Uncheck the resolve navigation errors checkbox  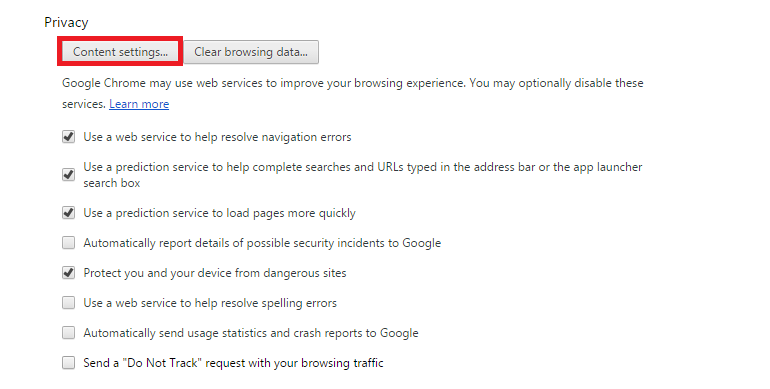pos(68,137)
